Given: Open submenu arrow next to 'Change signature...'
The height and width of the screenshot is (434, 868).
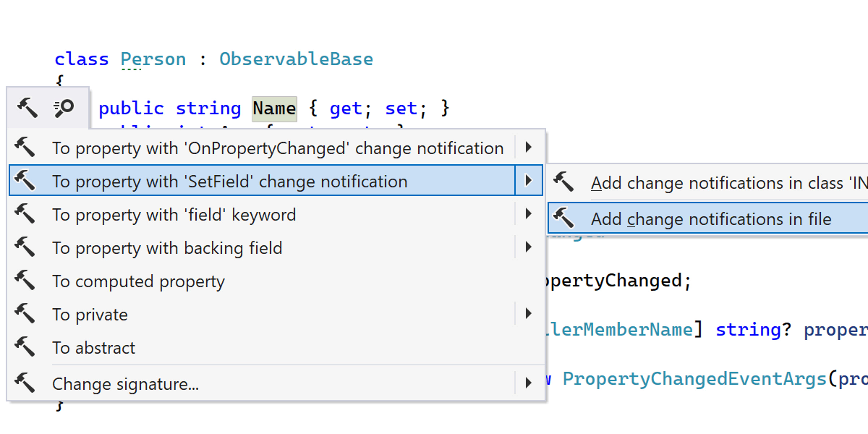Looking at the screenshot, I should tap(529, 383).
